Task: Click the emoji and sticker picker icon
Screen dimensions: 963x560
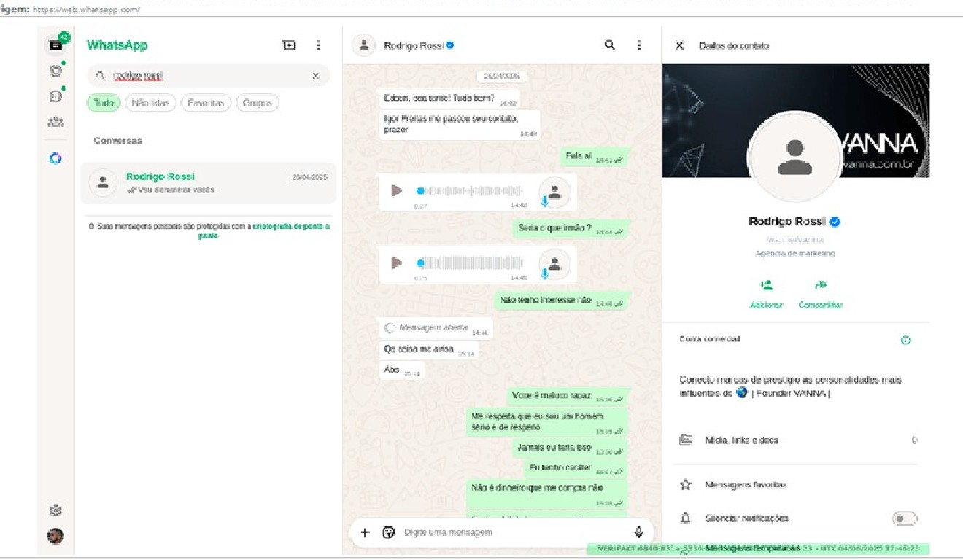Action: [389, 532]
